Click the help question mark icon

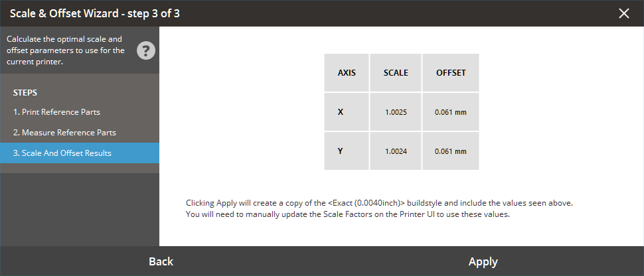(x=146, y=50)
